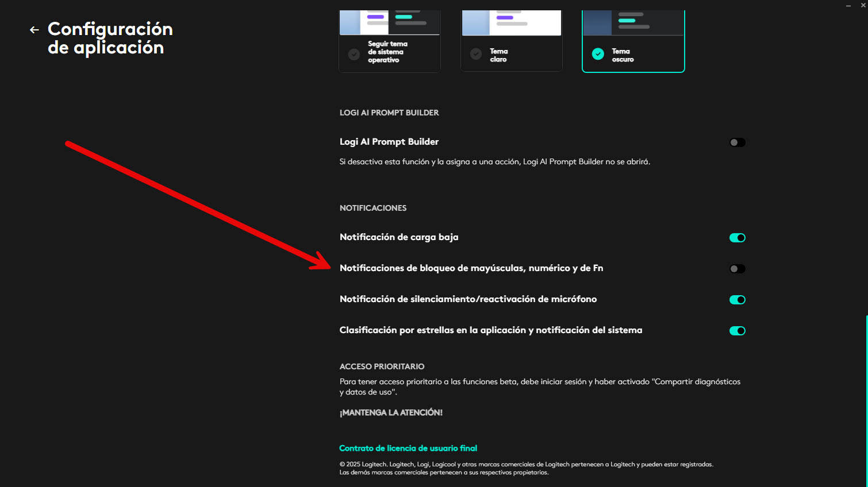Image resolution: width=868 pixels, height=487 pixels.
Task: Click the Seguir tema de sistema preview thumbnail
Action: 390,22
